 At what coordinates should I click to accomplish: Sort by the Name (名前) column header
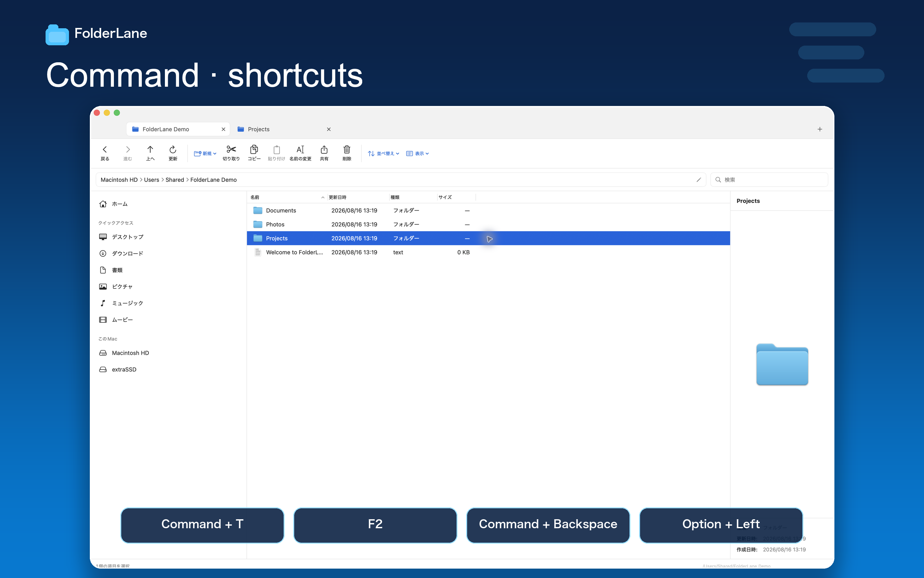coord(287,197)
